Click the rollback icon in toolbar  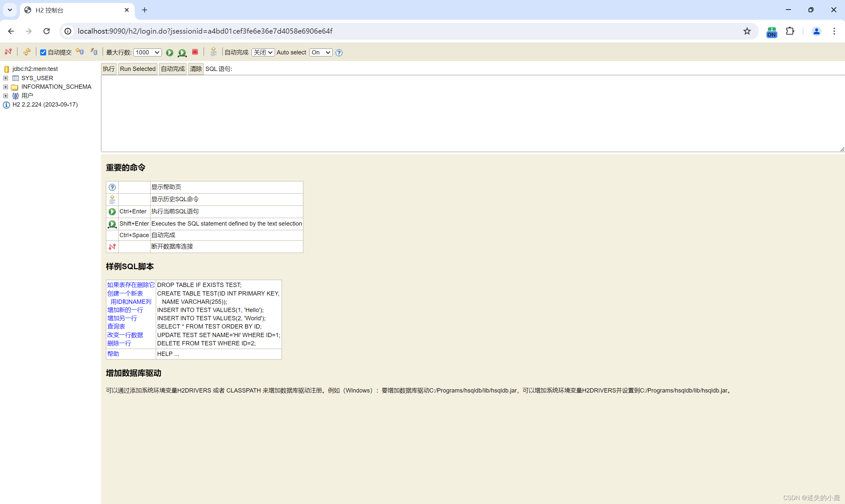tap(80, 52)
